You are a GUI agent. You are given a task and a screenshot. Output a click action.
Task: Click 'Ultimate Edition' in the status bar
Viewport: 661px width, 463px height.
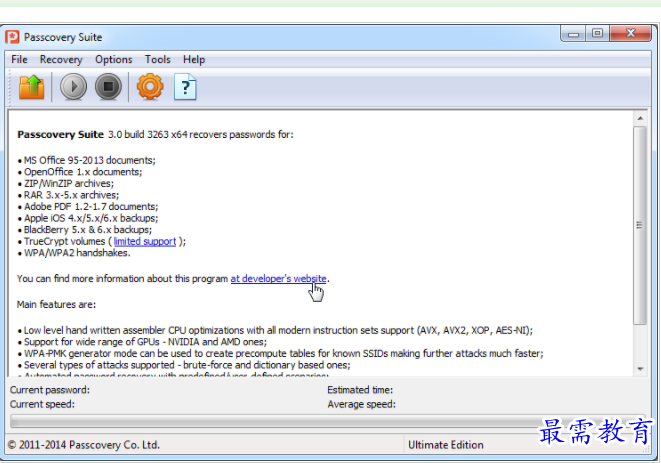point(446,445)
